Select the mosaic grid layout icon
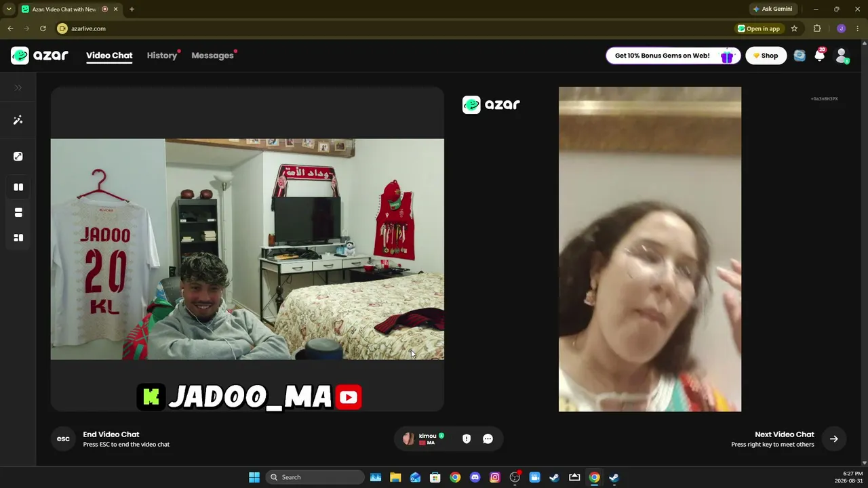This screenshot has height=488, width=868. pos(18,238)
